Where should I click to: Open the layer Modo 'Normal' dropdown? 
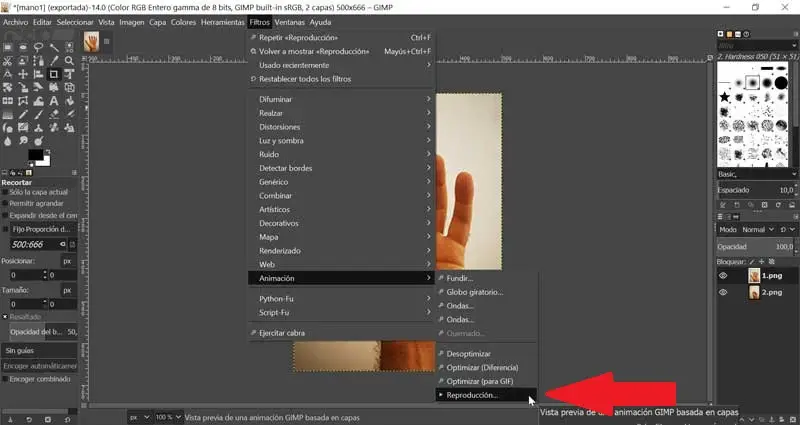758,230
